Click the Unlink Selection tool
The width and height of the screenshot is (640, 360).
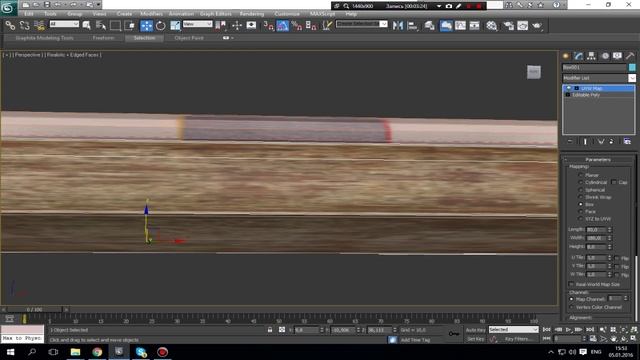point(24,26)
